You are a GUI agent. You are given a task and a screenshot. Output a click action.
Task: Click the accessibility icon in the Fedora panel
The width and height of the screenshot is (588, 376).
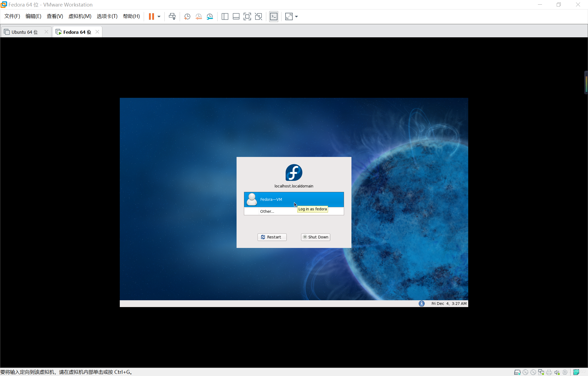tap(421, 304)
